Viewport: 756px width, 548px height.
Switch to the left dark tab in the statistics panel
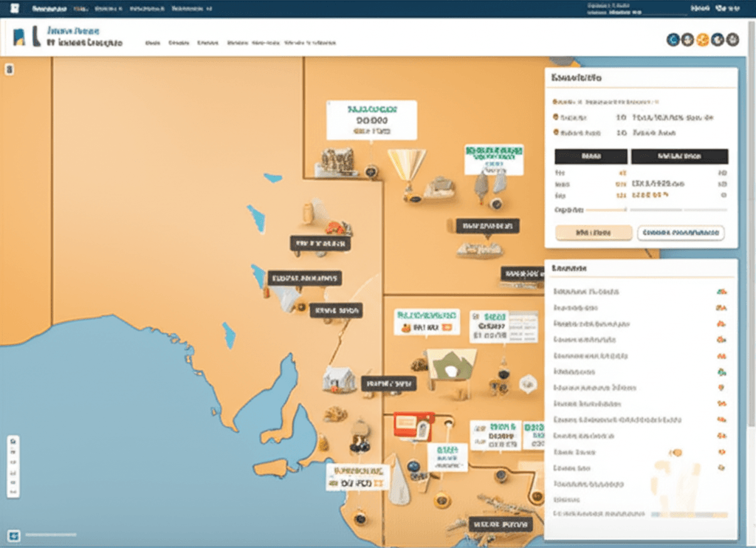click(x=591, y=156)
